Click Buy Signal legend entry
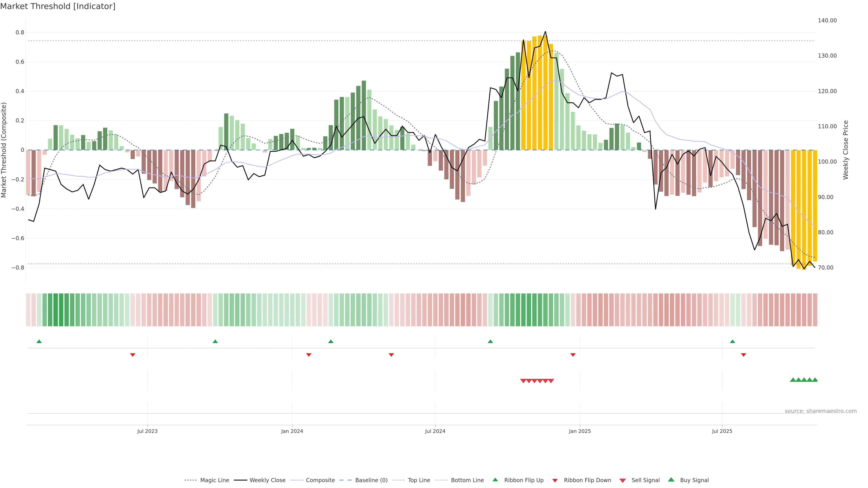Screen dimensions: 868x488 click(694, 480)
